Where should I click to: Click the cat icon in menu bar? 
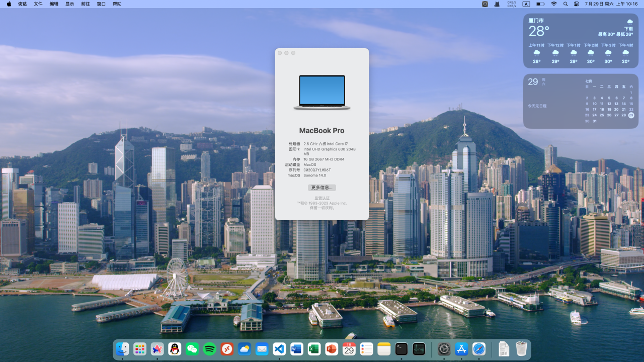click(x=497, y=4)
